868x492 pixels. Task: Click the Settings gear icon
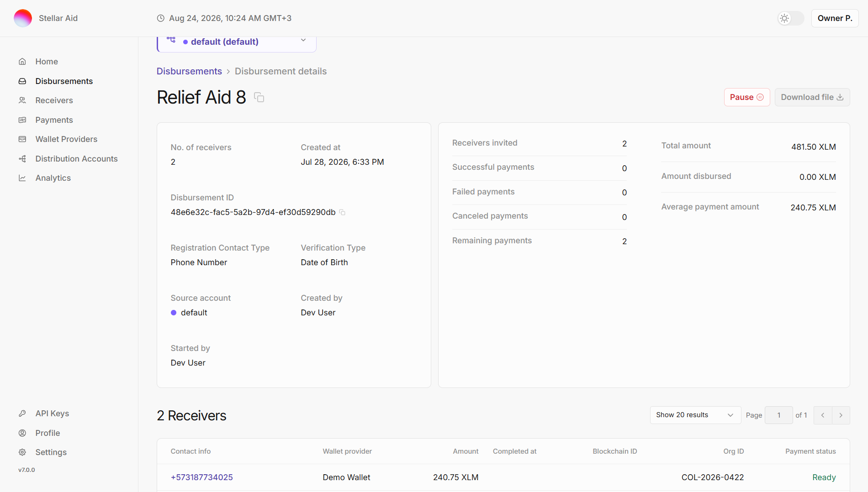click(x=22, y=452)
